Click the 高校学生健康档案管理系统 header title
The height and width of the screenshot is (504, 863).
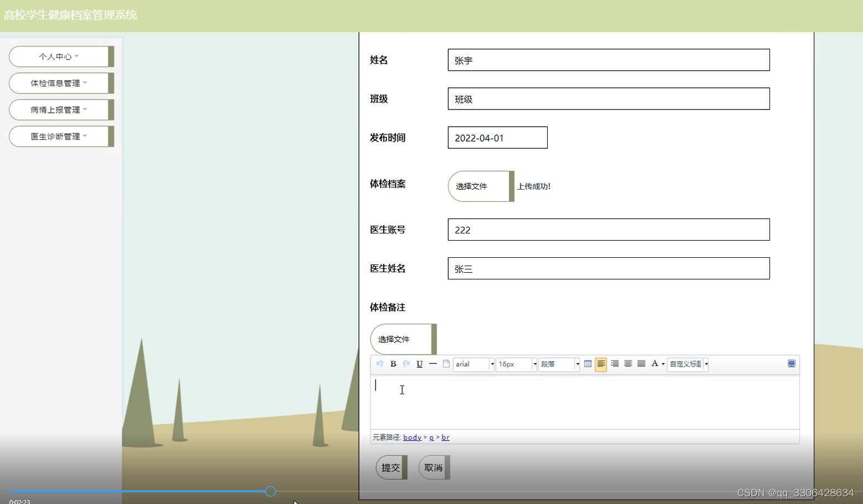coord(70,15)
